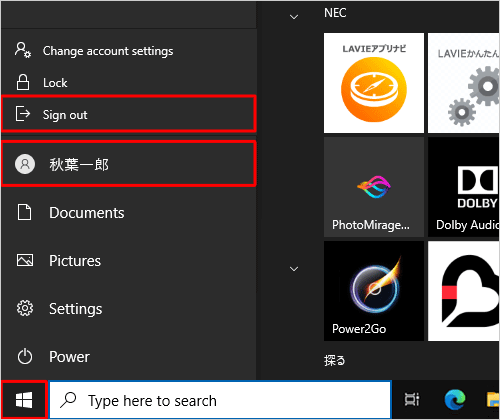The image size is (500, 420).
Task: Open Settings from Start menu
Action: pyautogui.click(x=128, y=309)
